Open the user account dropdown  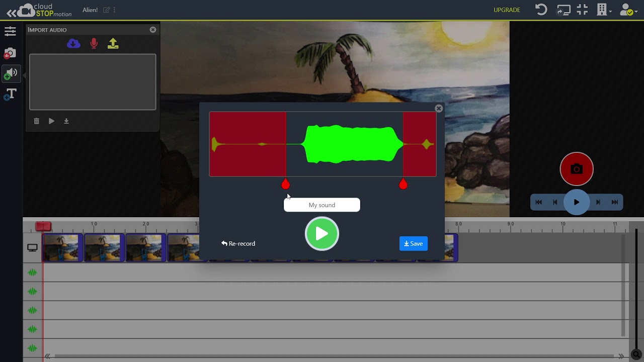pos(628,10)
